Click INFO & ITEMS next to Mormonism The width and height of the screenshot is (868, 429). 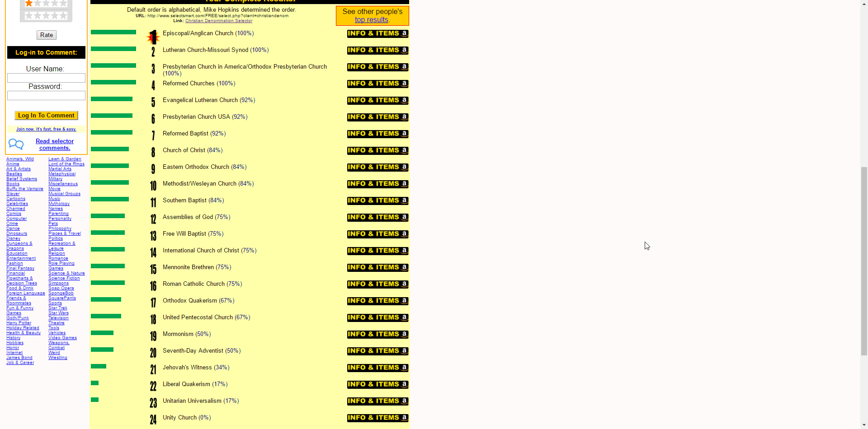point(377,334)
